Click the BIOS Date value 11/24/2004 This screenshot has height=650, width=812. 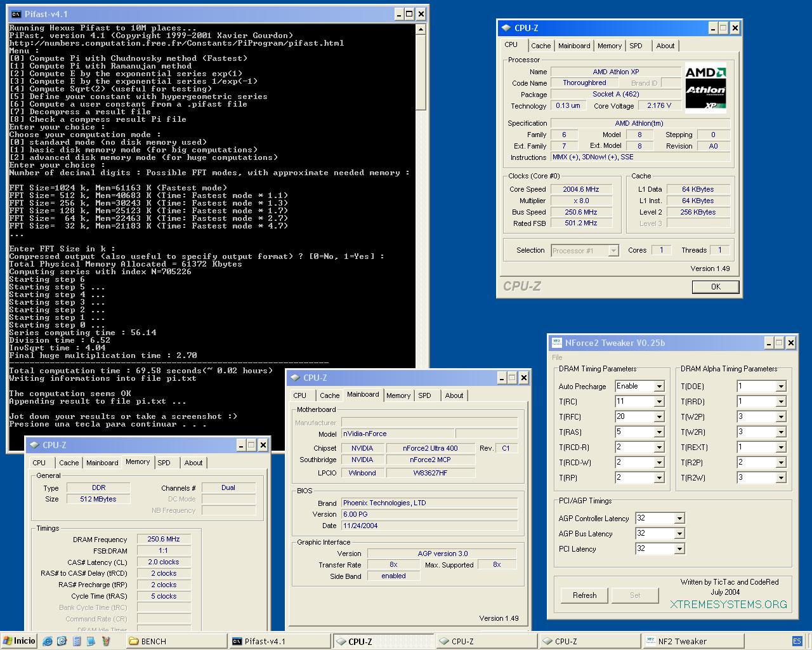(429, 526)
